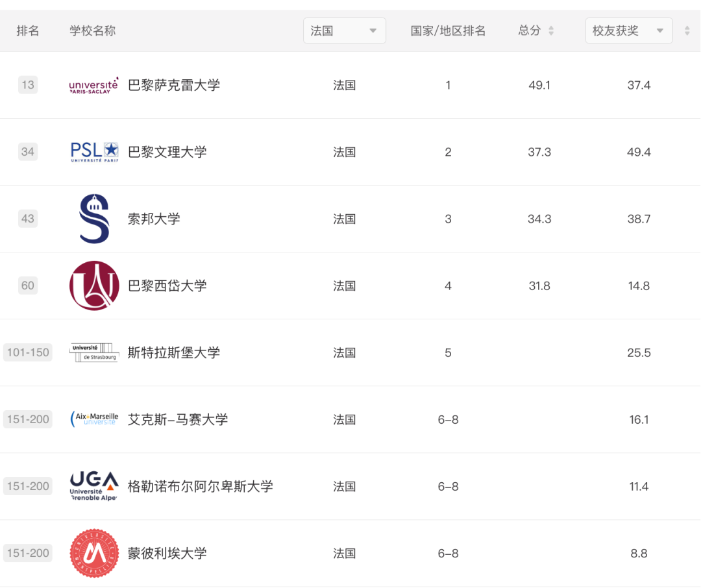Open 艾克斯-马赛大学 school page
The height and width of the screenshot is (588, 701).
coord(178,419)
